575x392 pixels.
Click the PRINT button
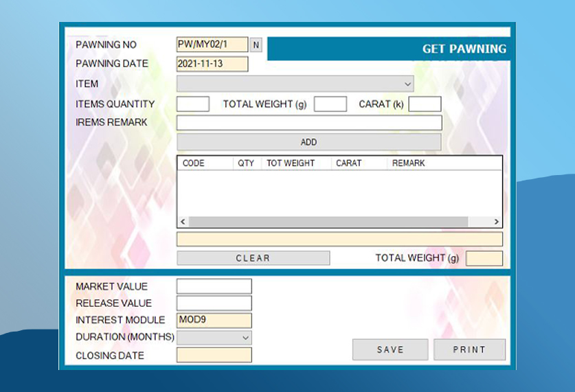469,349
